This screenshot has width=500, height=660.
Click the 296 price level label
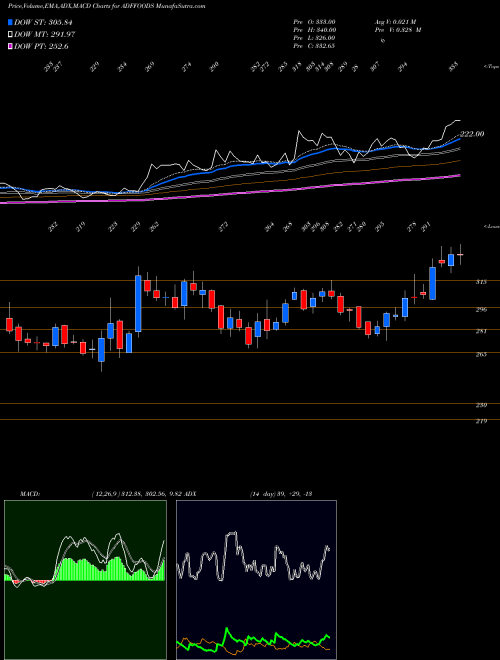click(481, 309)
